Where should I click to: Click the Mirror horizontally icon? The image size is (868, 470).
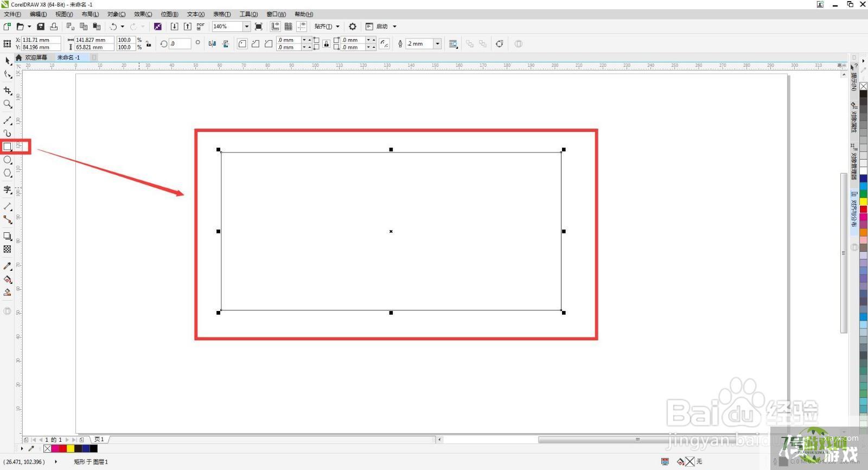click(x=212, y=44)
